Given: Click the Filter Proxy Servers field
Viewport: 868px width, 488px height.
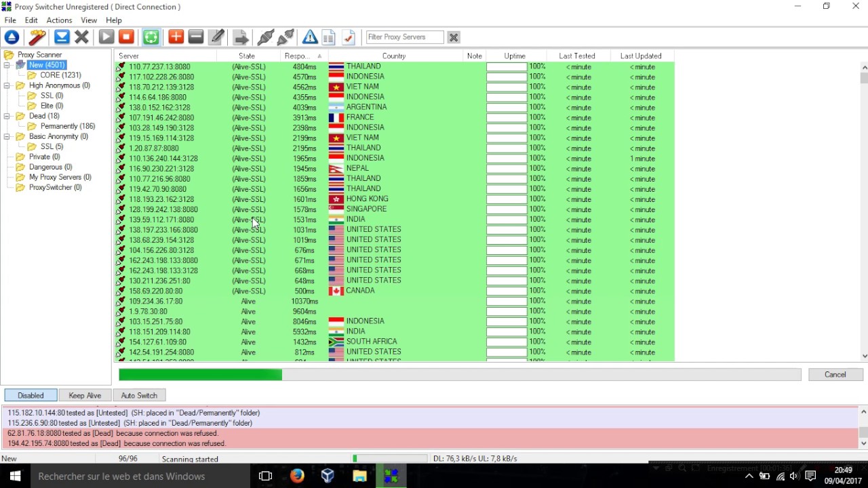Looking at the screenshot, I should [405, 37].
